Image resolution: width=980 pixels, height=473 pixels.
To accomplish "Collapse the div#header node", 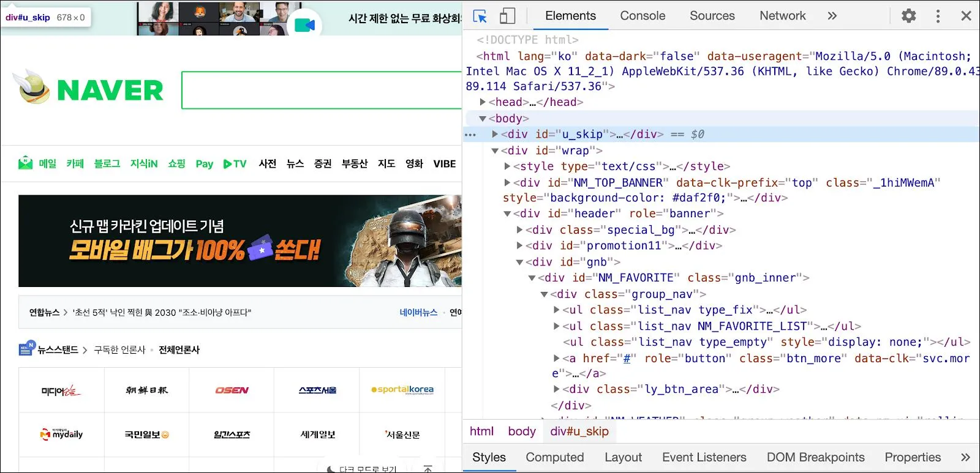I will coord(507,214).
